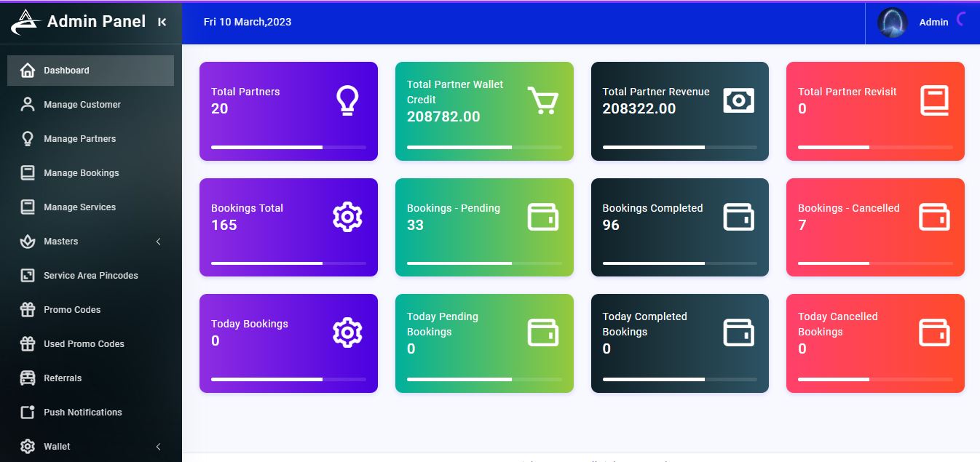The height and width of the screenshot is (462, 980).
Task: Click the Used Promo Codes gift icon
Action: [28, 344]
